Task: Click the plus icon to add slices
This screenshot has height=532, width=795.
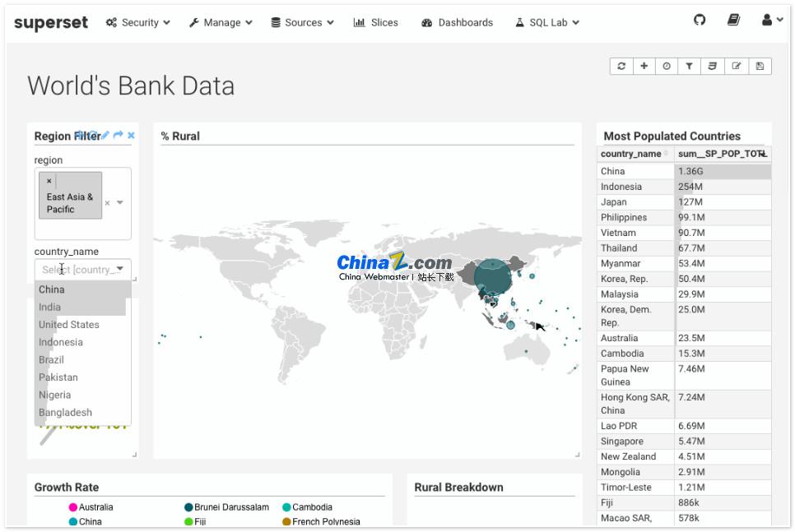Action: coord(644,67)
